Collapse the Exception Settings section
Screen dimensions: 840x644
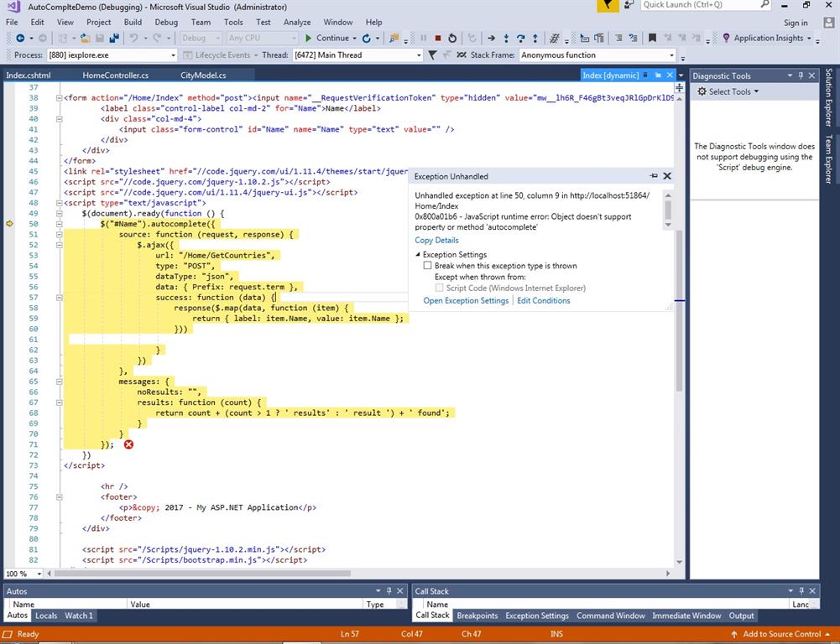tap(419, 254)
